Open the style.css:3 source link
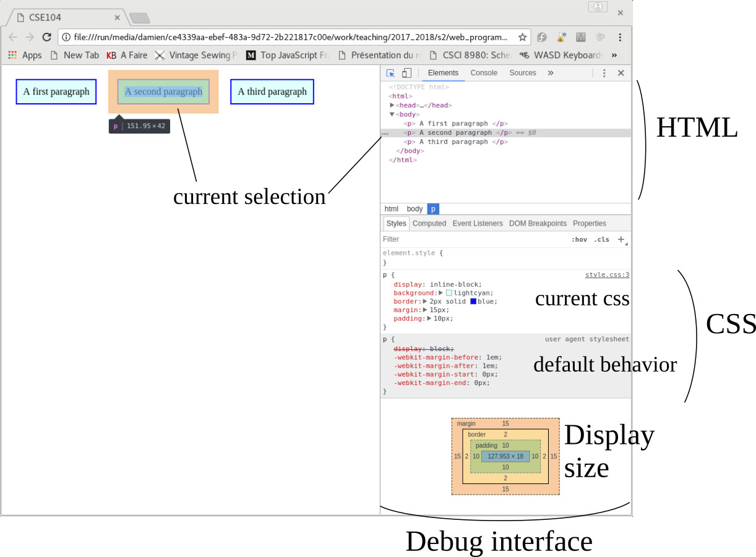The height and width of the screenshot is (557, 756). [x=608, y=275]
